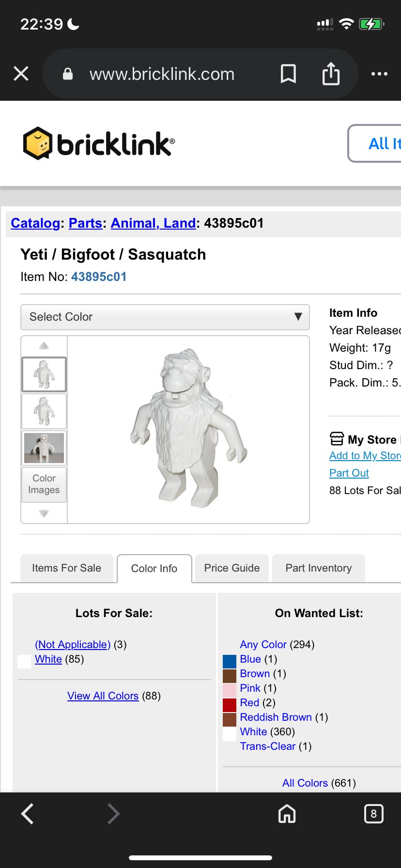
Task: Tap the bookmark icon in the address bar
Action: tap(288, 74)
